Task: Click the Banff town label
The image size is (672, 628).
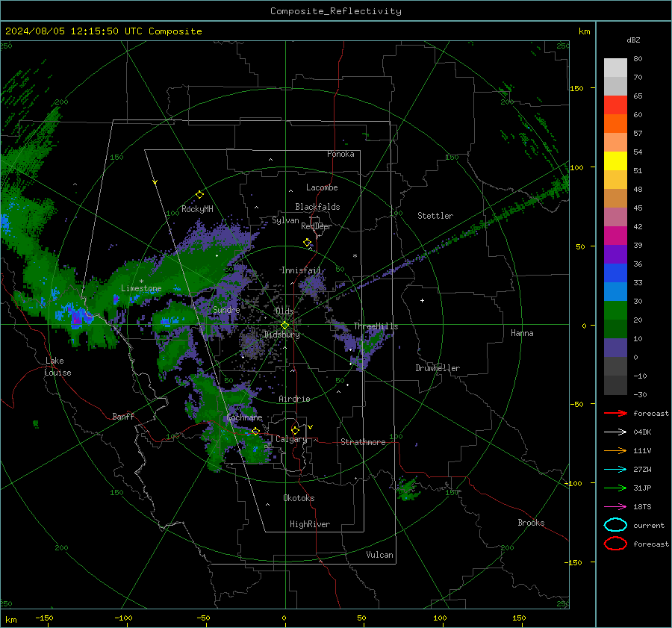Action: [123, 416]
